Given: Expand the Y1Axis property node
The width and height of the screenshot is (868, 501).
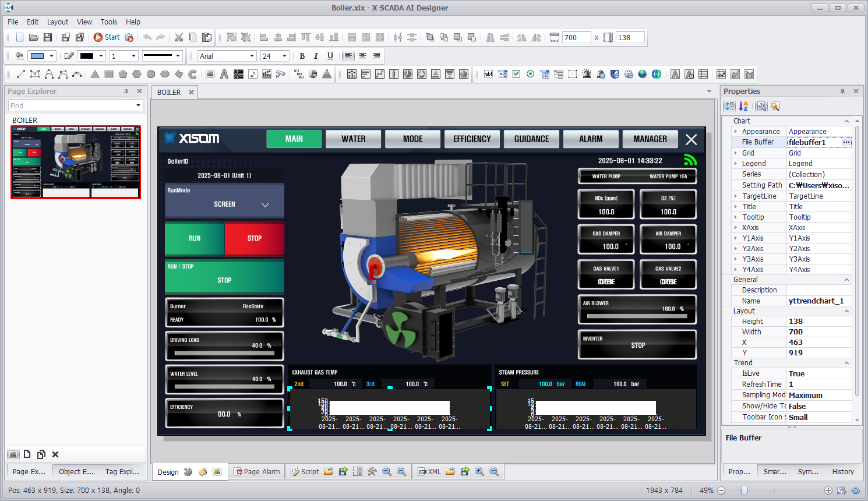Looking at the screenshot, I should [x=736, y=238].
